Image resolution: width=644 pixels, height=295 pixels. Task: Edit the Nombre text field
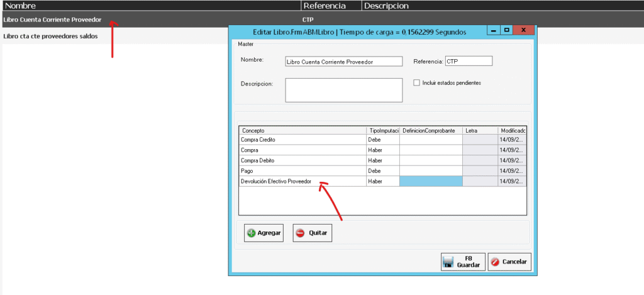point(343,62)
